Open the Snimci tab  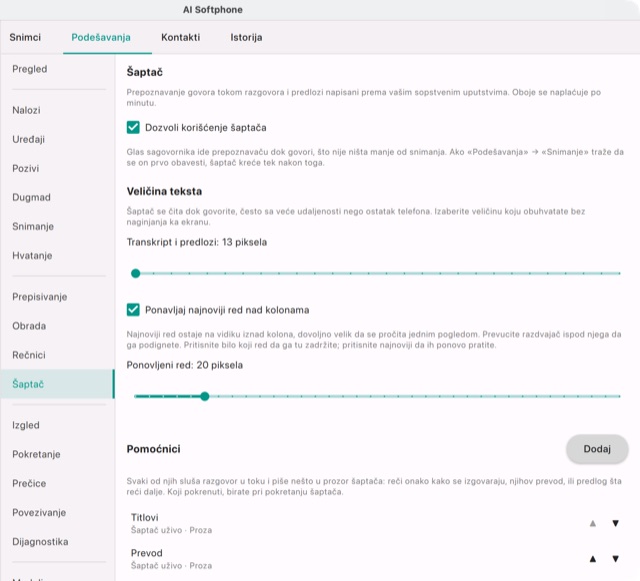pos(25,37)
